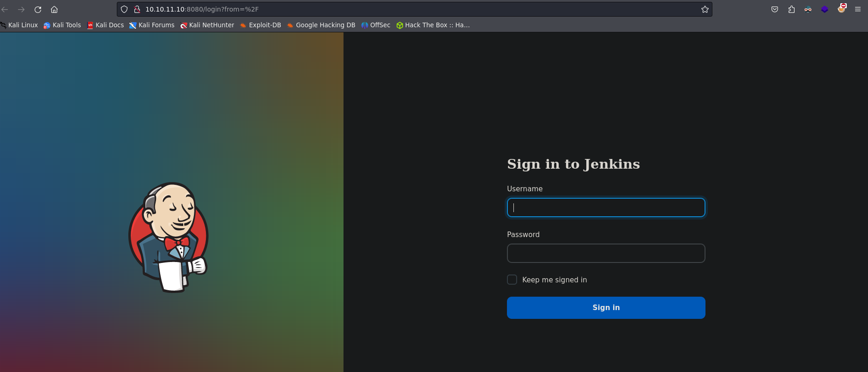Open the Google Hacking DB bookmark
The height and width of the screenshot is (372, 868).
[321, 25]
